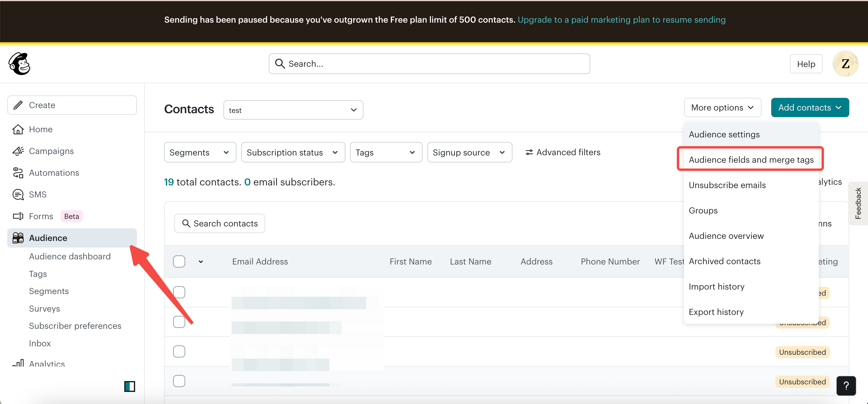Open Campaigns from the sidebar icon

click(x=18, y=151)
